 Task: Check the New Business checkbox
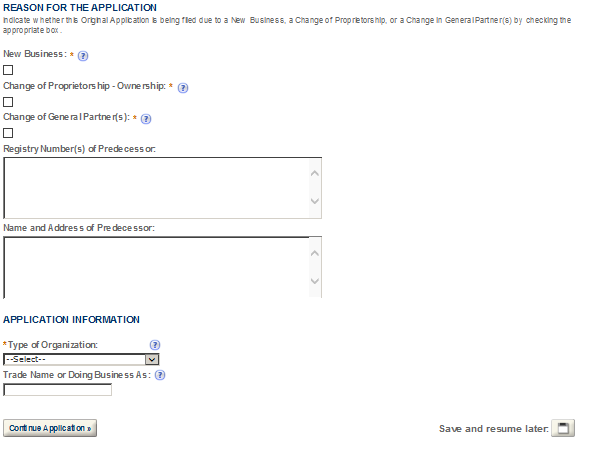8,70
